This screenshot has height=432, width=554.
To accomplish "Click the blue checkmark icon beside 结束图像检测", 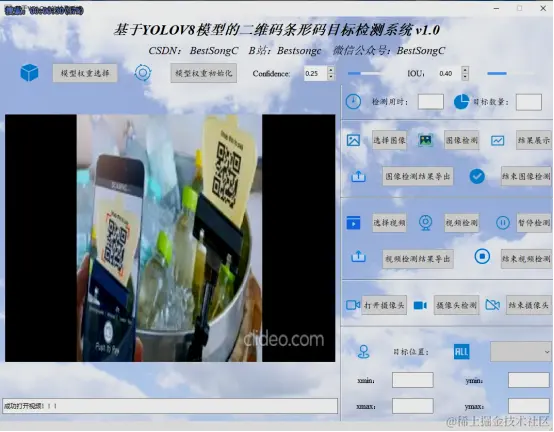I will (477, 176).
